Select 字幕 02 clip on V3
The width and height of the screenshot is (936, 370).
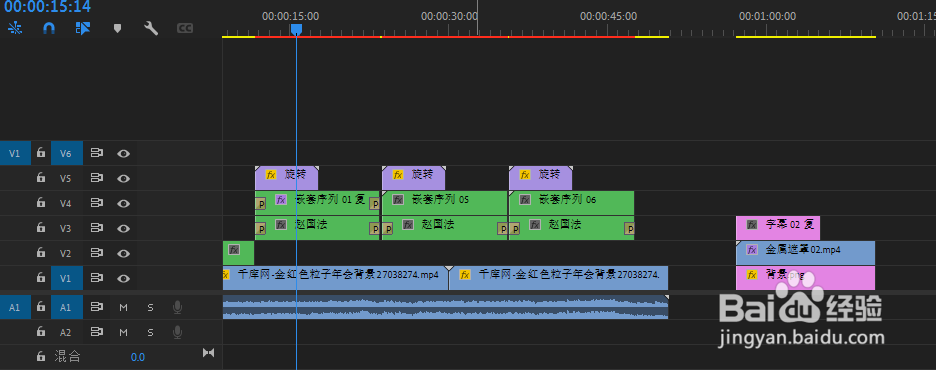pyautogui.click(x=778, y=228)
